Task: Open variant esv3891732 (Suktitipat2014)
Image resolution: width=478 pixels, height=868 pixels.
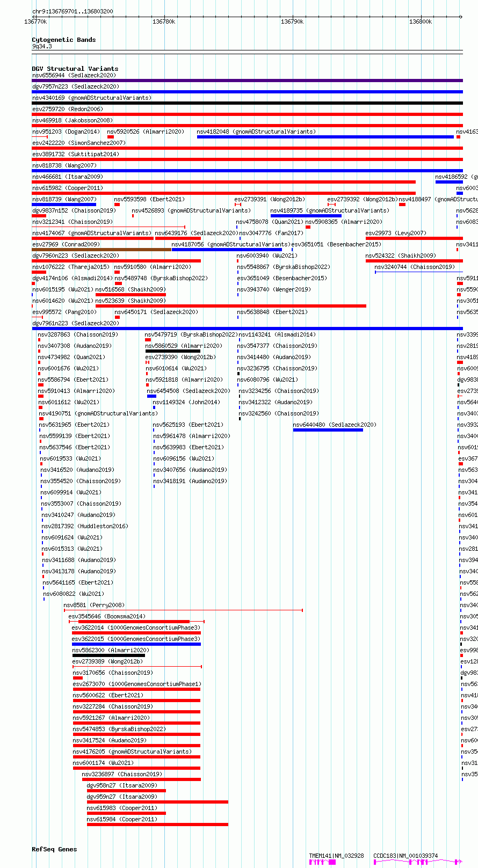Action: (x=76, y=154)
